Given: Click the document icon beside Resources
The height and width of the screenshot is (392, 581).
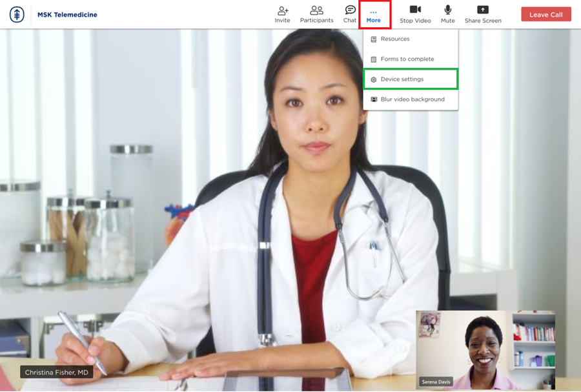Looking at the screenshot, I should 374,39.
